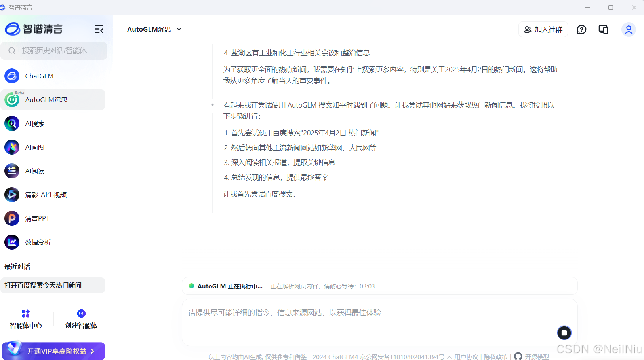Screen dimensions: 644x360
Task: Collapse the sidebar with the menu icon
Action: (x=99, y=29)
